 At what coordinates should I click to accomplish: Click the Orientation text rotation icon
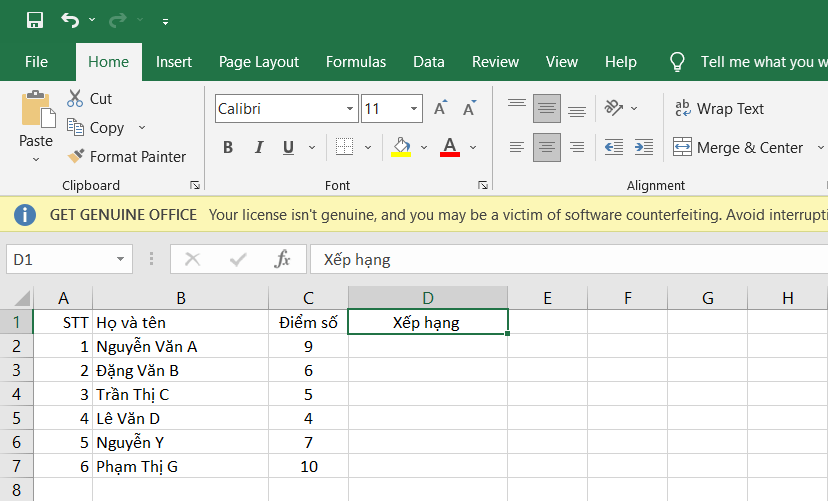click(x=613, y=108)
